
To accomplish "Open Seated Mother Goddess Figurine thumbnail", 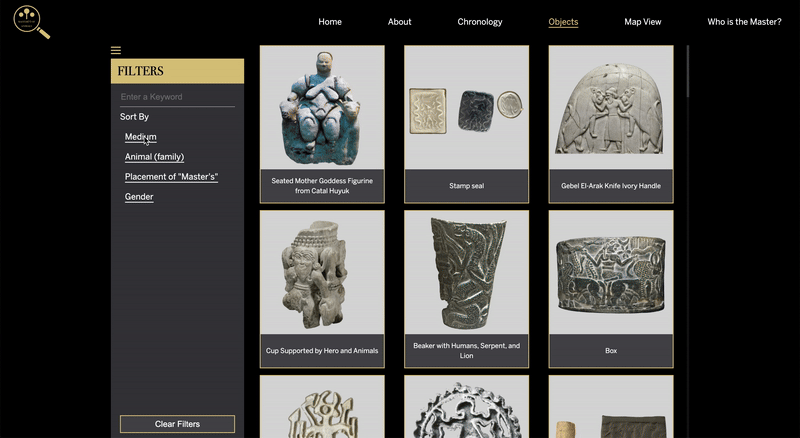I will point(322,124).
